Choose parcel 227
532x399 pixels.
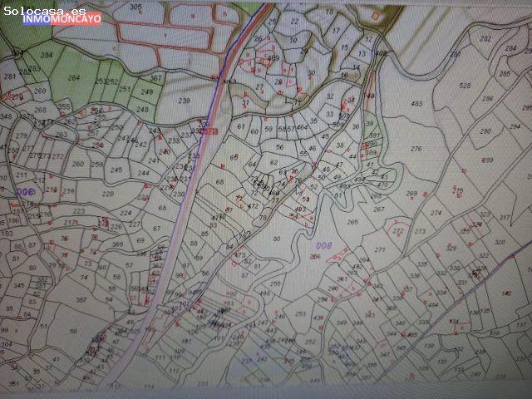[x=135, y=224]
